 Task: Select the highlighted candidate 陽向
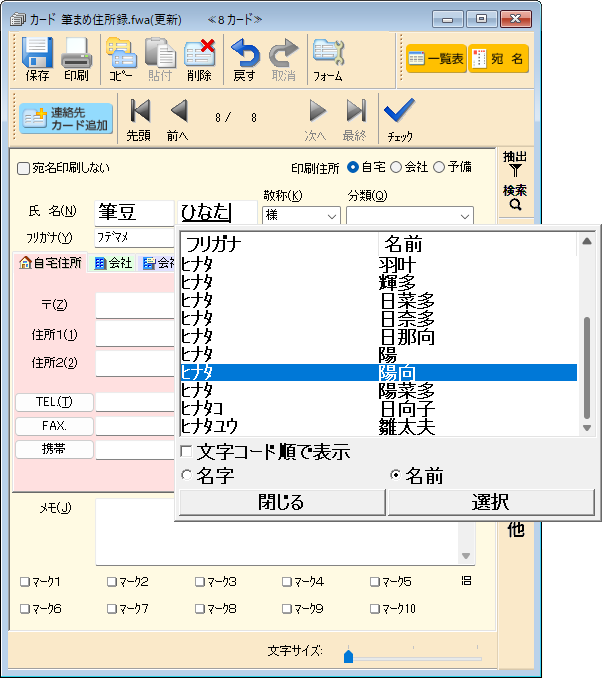tap(378, 373)
